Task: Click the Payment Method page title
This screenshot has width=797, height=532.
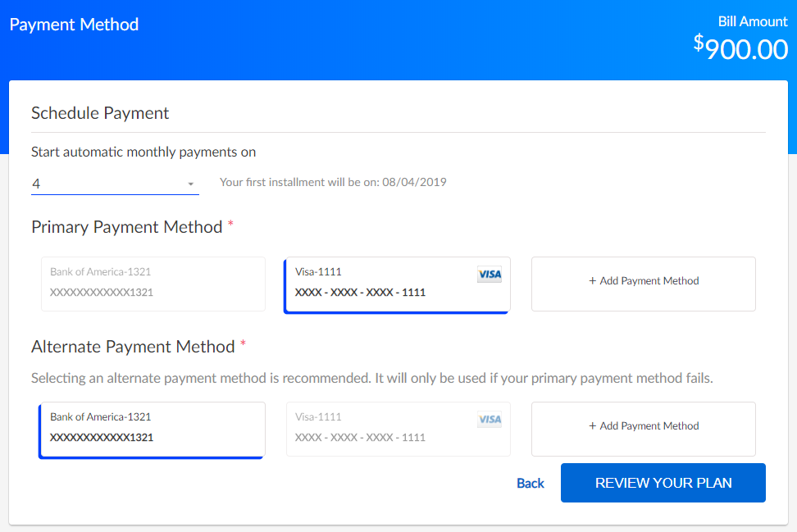Action: 74,25
